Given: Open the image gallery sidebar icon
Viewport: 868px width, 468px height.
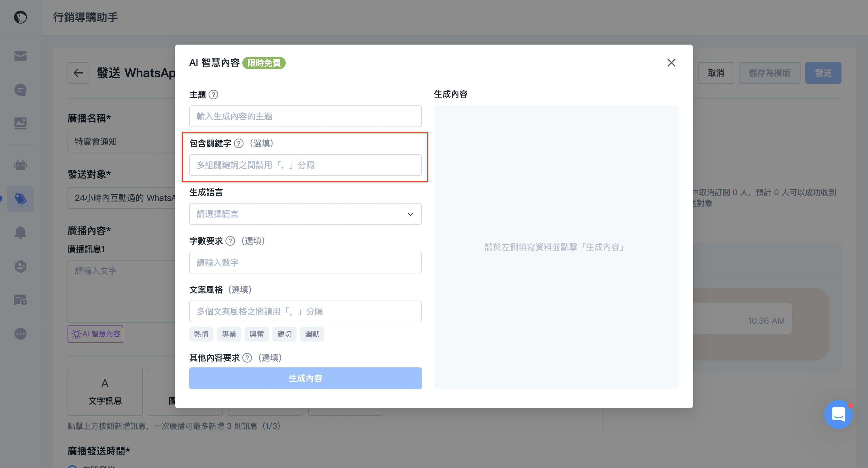Looking at the screenshot, I should [x=20, y=123].
